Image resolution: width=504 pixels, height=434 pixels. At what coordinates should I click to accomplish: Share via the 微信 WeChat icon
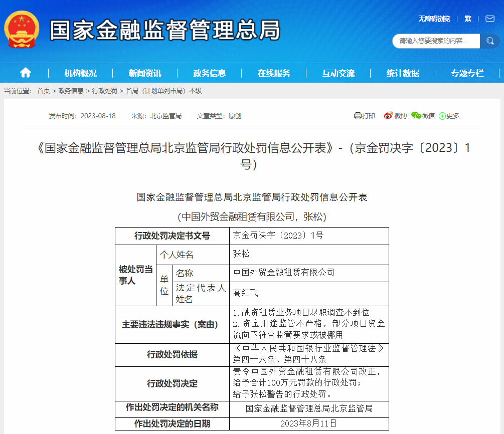416,116
